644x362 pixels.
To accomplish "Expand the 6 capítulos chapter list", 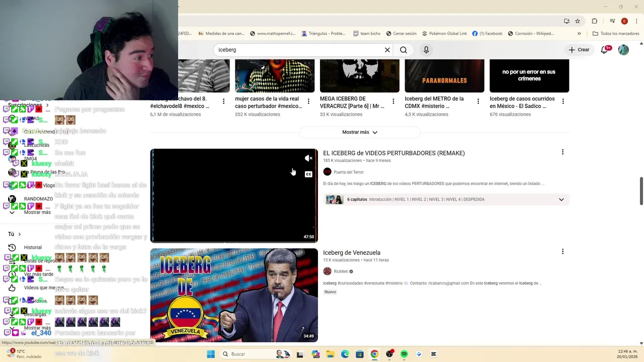I will (561, 200).
